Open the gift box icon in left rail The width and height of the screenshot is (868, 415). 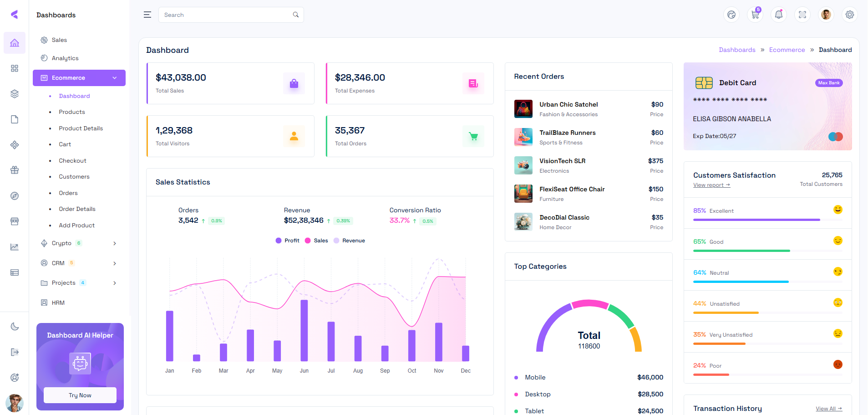15,170
